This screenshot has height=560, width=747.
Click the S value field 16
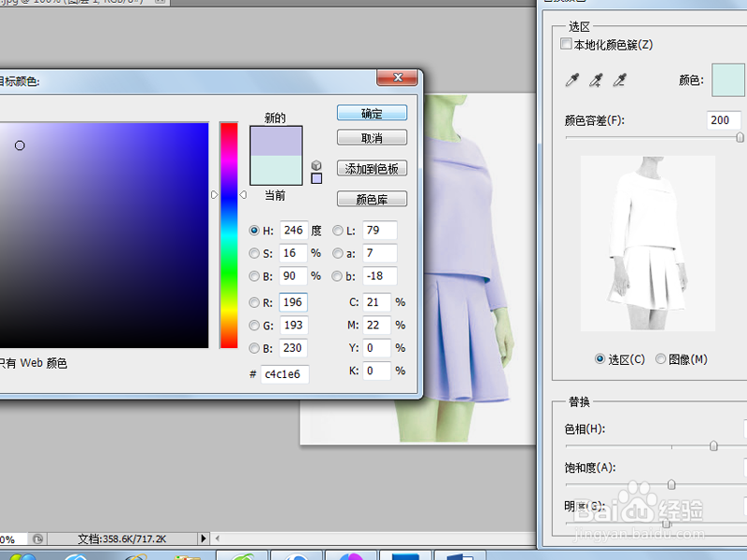click(293, 253)
